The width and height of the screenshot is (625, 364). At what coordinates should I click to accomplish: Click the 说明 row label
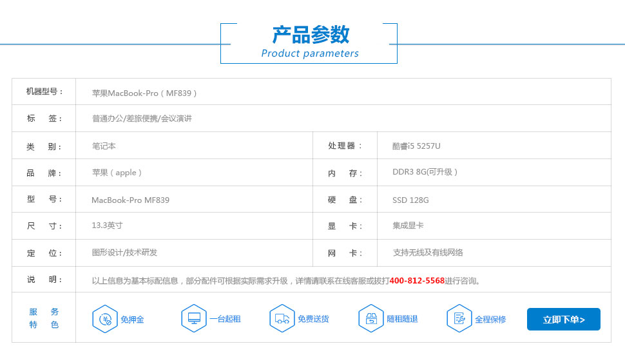(44, 280)
